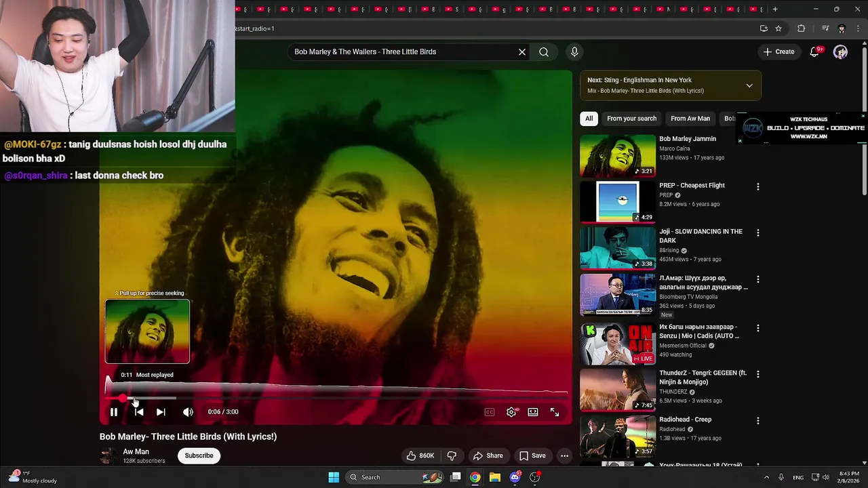Screen dimensions: 868x488
Task: Mute the player volume speaker icon
Action: pyautogui.click(x=188, y=412)
